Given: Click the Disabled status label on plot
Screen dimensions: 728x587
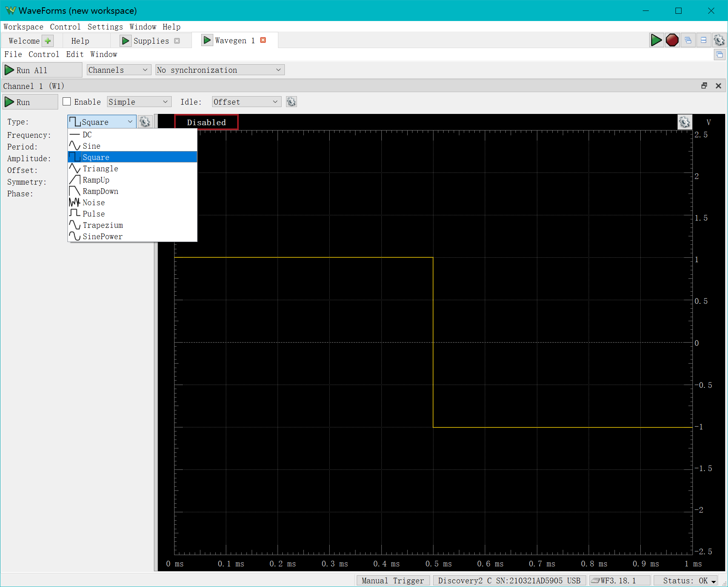Looking at the screenshot, I should (206, 122).
